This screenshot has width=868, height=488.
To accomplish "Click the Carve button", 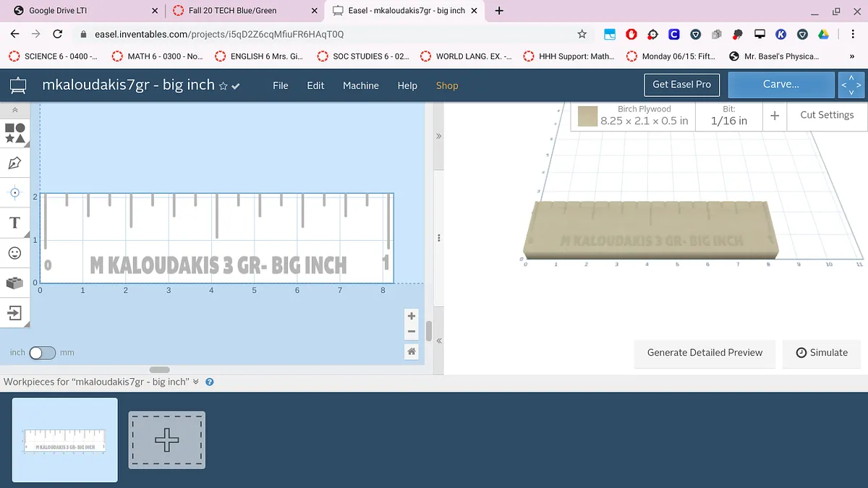I will pos(780,85).
